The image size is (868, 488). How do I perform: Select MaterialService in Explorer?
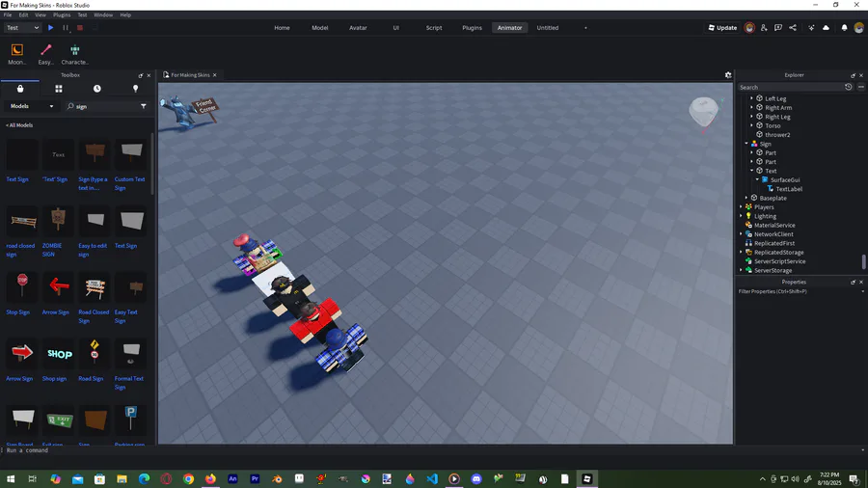(x=774, y=225)
